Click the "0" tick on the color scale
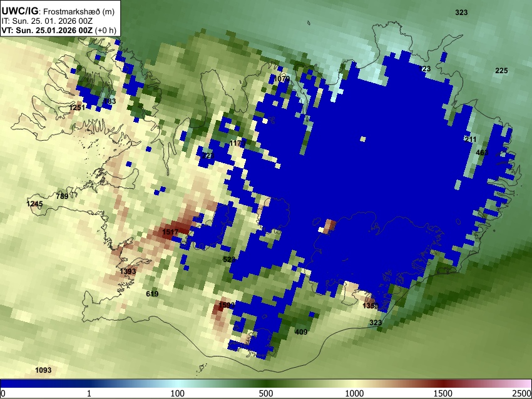 coord(3,393)
